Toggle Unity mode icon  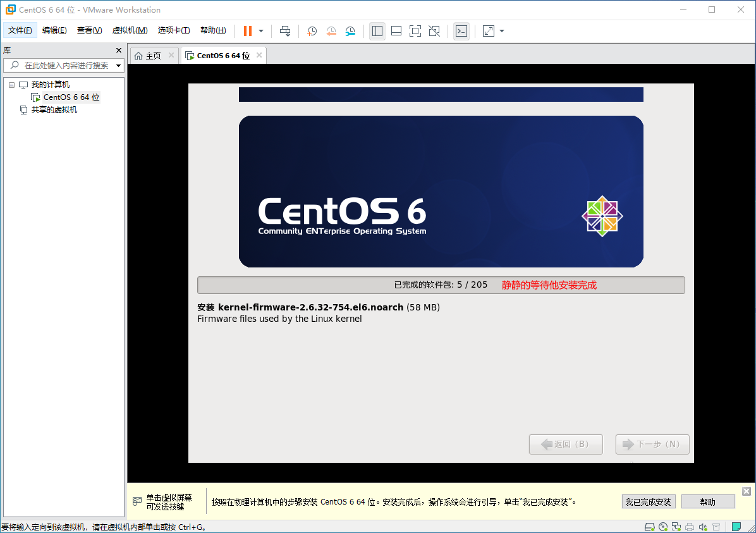point(434,31)
